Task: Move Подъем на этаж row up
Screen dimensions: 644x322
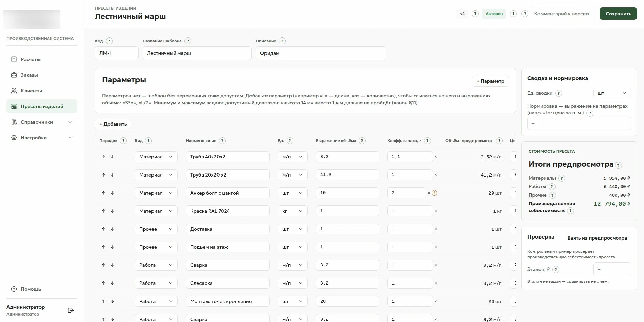Action: pos(103,247)
